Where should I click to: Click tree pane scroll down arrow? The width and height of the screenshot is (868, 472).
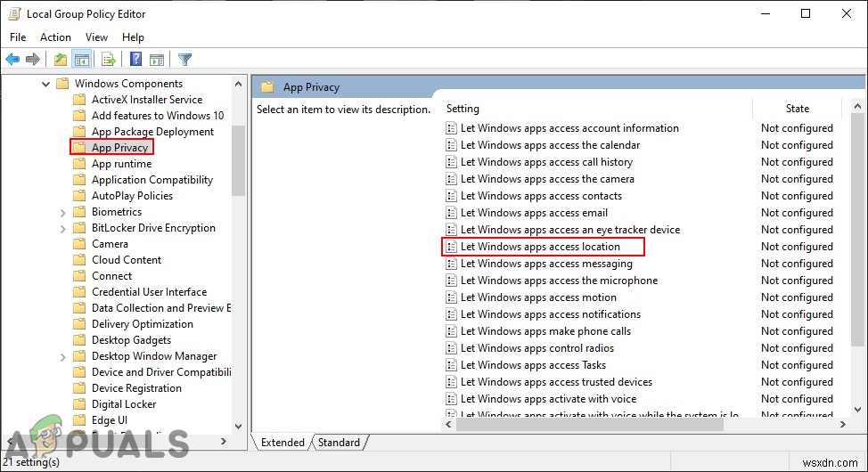(x=238, y=426)
